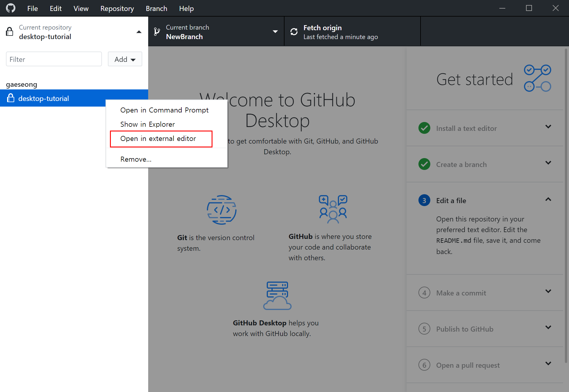Click the lock icon beside Current repository
This screenshot has width=569, height=392.
coord(9,32)
